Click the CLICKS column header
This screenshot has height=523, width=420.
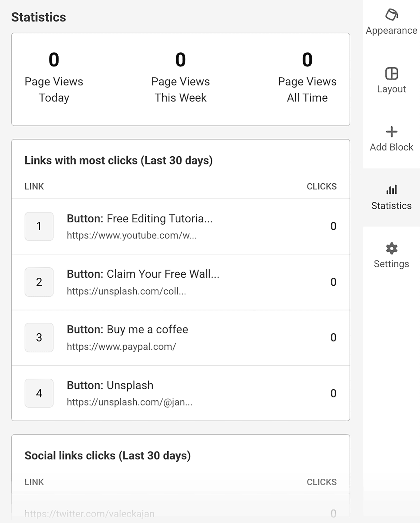[321, 186]
